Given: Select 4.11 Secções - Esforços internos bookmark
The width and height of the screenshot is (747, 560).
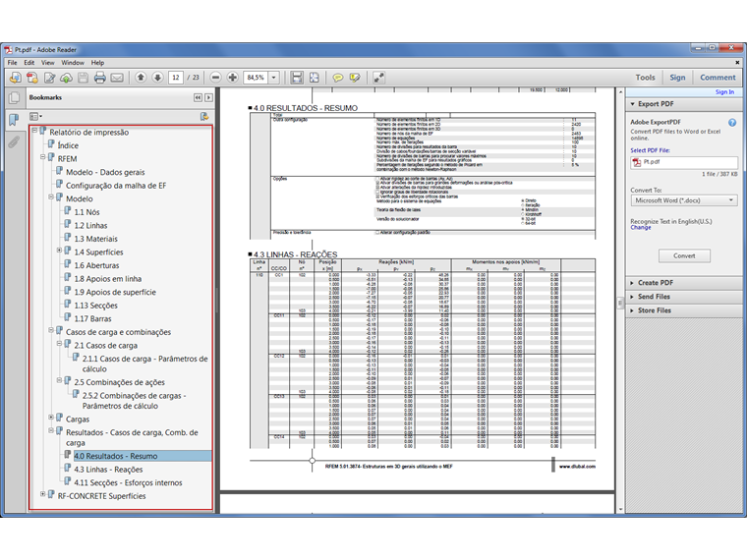Looking at the screenshot, I should tap(128, 482).
